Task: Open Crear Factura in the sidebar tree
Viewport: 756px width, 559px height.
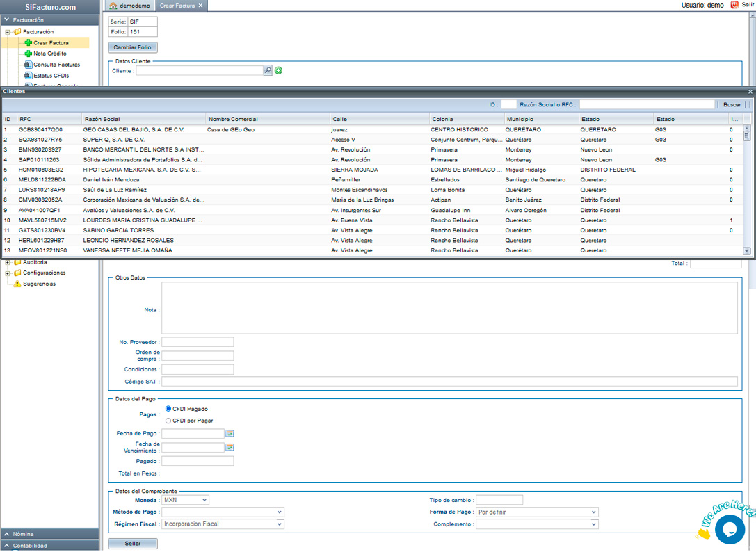Action: point(51,43)
